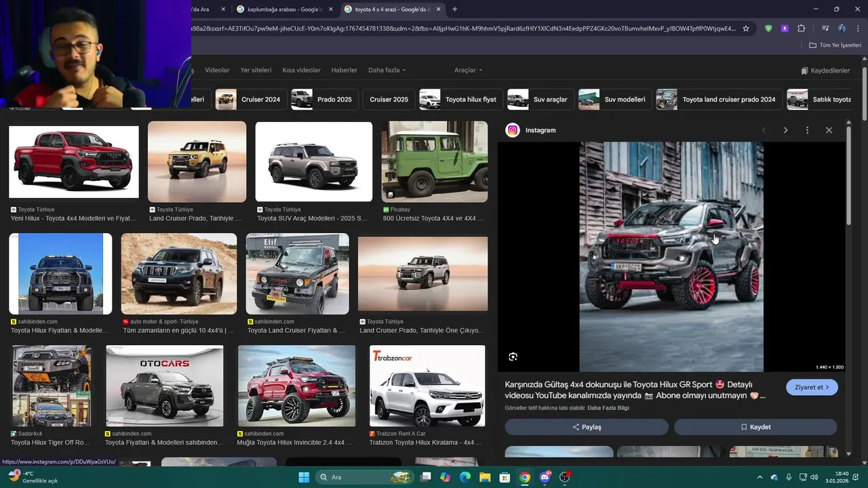
Task: Click the taskbar Ara search box
Action: tap(365, 477)
